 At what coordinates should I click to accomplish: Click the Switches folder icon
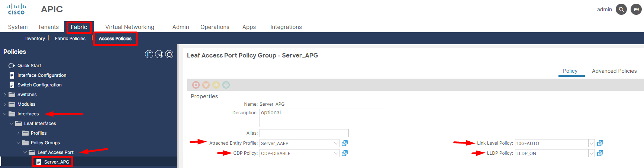coord(12,95)
